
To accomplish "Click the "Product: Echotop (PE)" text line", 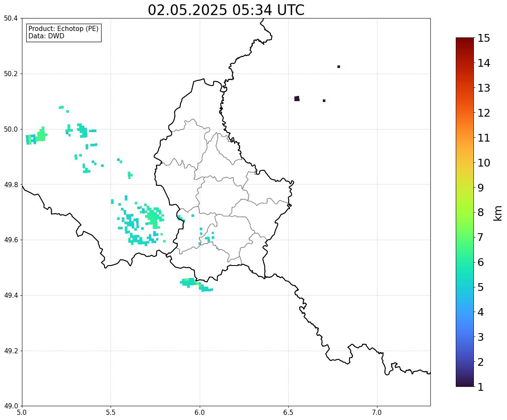I will tap(63, 29).
